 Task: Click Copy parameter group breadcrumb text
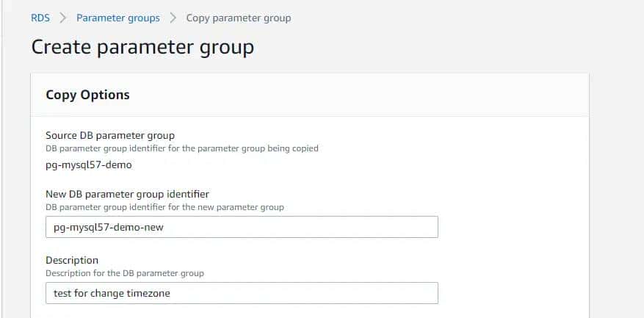pos(238,18)
